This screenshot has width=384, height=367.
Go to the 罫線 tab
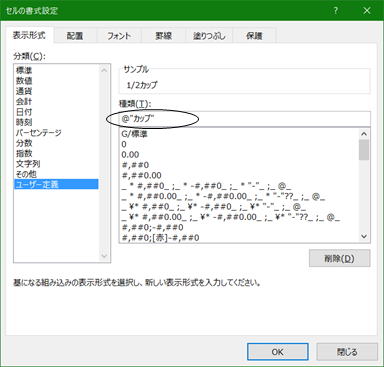click(x=163, y=36)
